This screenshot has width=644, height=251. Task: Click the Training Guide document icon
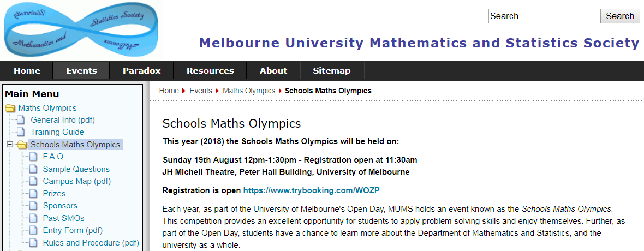pyautogui.click(x=21, y=132)
